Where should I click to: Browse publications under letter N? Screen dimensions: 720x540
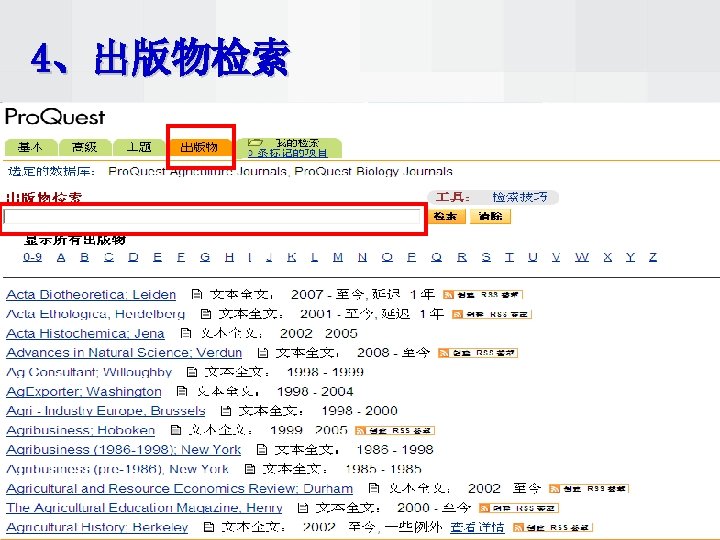tap(362, 257)
